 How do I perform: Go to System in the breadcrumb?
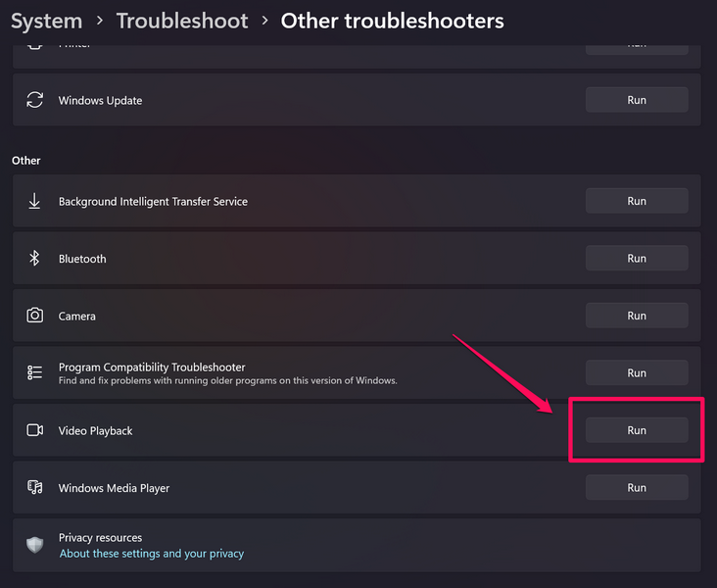(47, 21)
